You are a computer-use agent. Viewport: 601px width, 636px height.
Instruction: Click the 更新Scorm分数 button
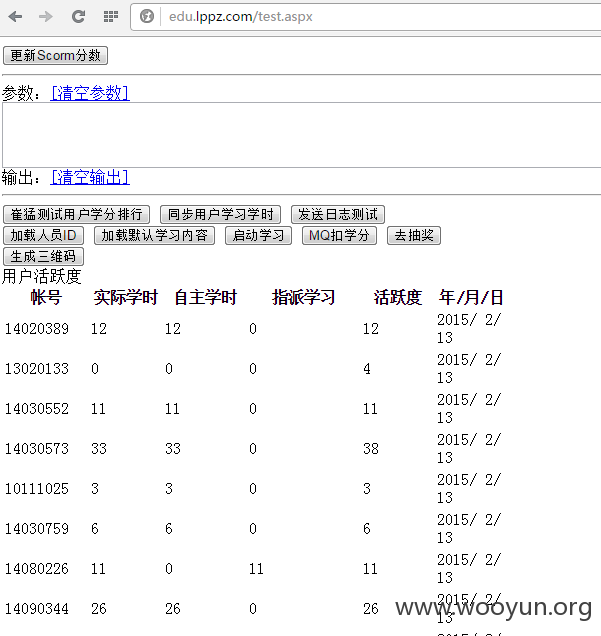click(56, 56)
